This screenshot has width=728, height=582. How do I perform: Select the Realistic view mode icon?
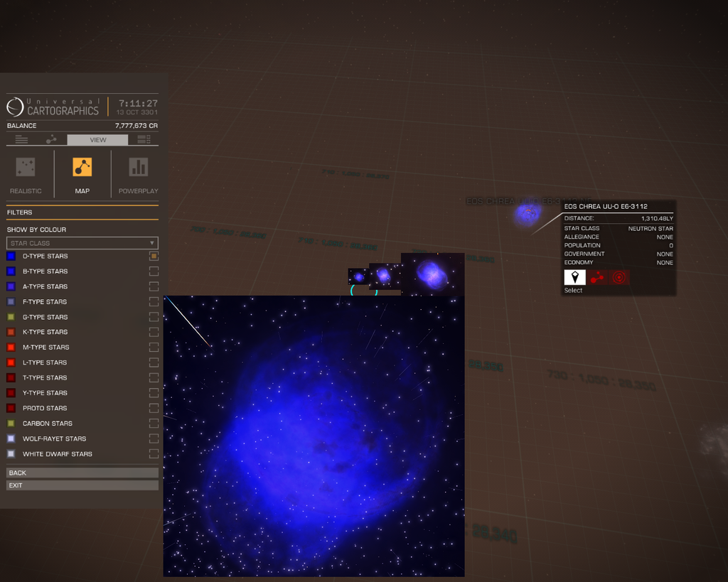26,167
